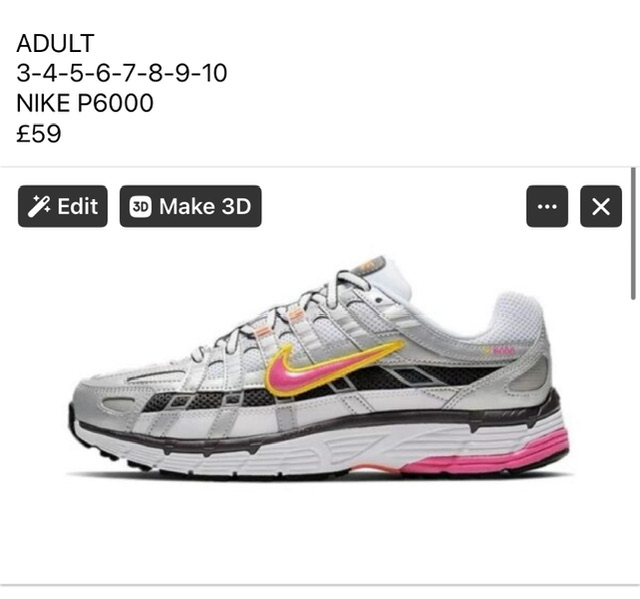The image size is (640, 599).
Task: Click the Edit button label text
Action: coord(78,206)
